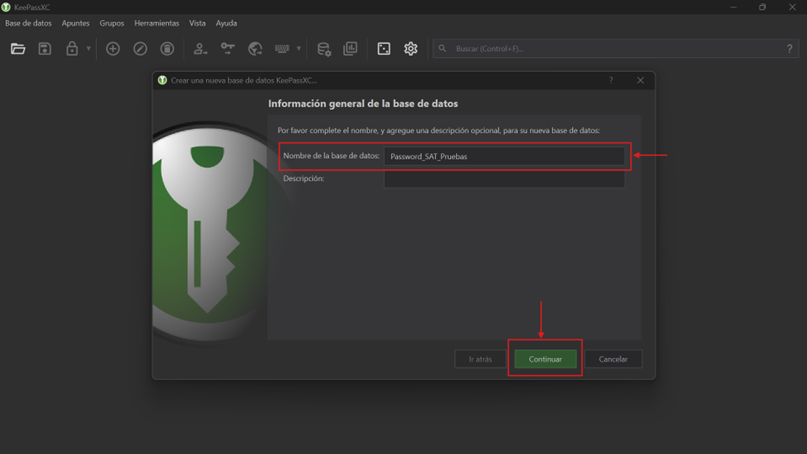Screen dimensions: 807x454
Task: Close the new database wizard dialog
Action: coord(640,80)
